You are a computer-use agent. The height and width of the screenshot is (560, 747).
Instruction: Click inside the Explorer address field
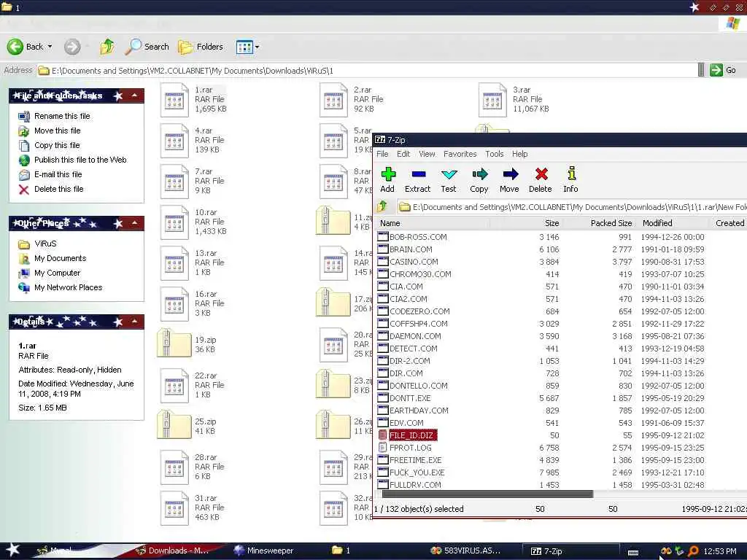(x=367, y=71)
